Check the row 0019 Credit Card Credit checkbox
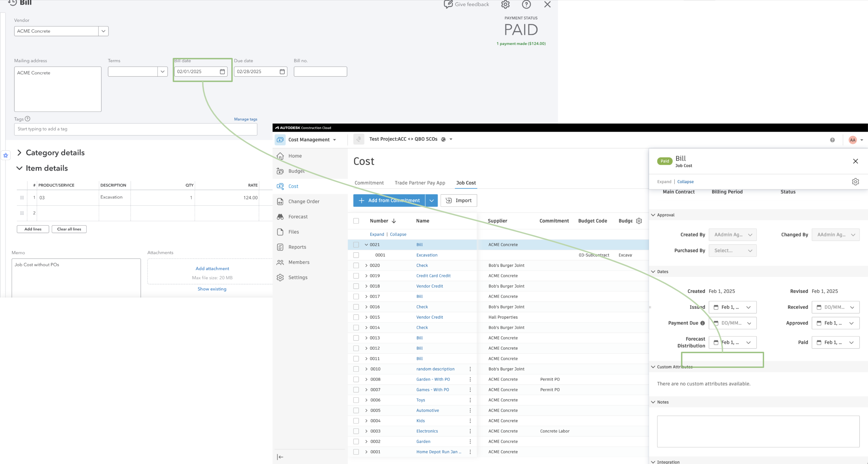Image resolution: width=868 pixels, height=464 pixels. pos(356,276)
